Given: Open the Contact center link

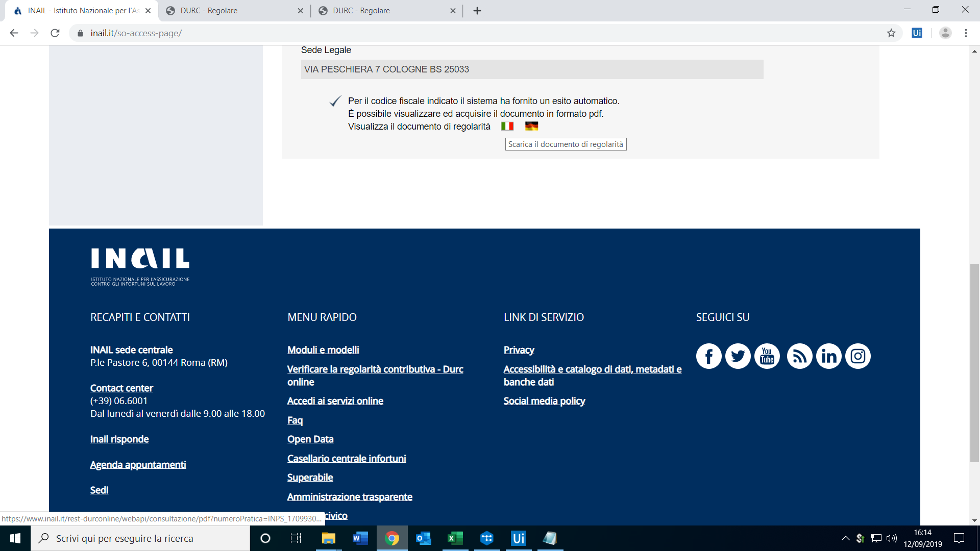Looking at the screenshot, I should 121,388.
